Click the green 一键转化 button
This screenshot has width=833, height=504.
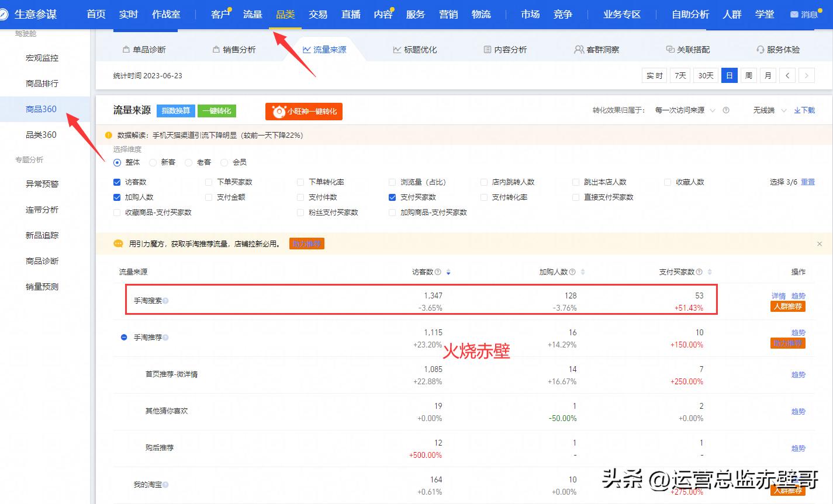(x=216, y=111)
